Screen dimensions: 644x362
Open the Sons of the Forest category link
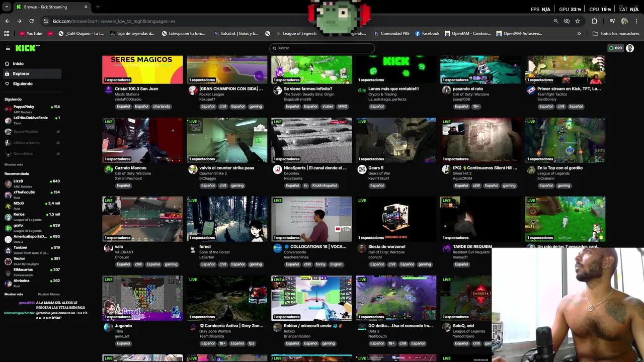[214, 252]
